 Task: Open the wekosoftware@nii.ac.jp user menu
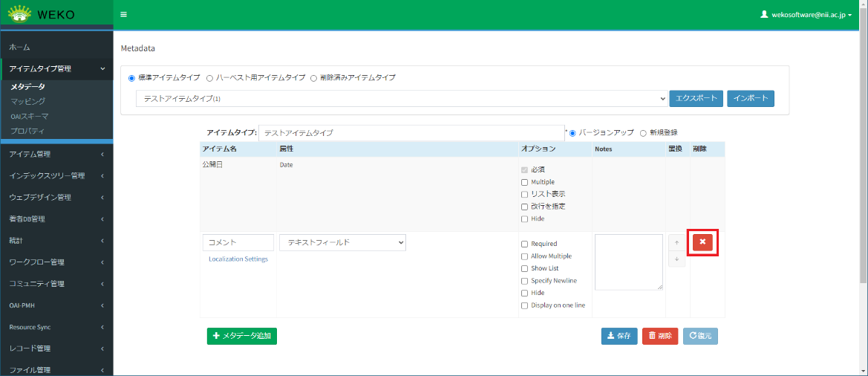click(x=806, y=15)
